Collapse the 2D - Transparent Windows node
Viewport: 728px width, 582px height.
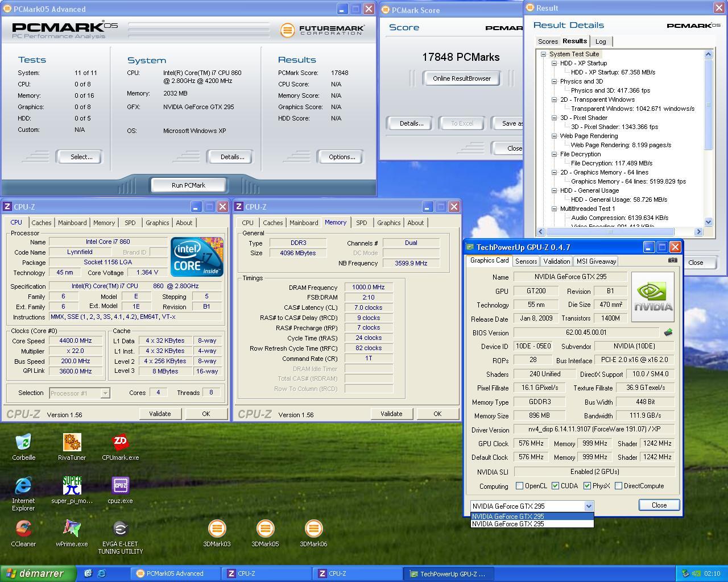point(555,99)
